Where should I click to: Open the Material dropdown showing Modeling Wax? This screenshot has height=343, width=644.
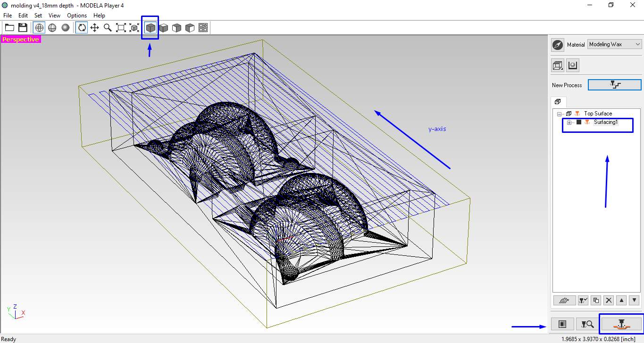[x=615, y=44]
